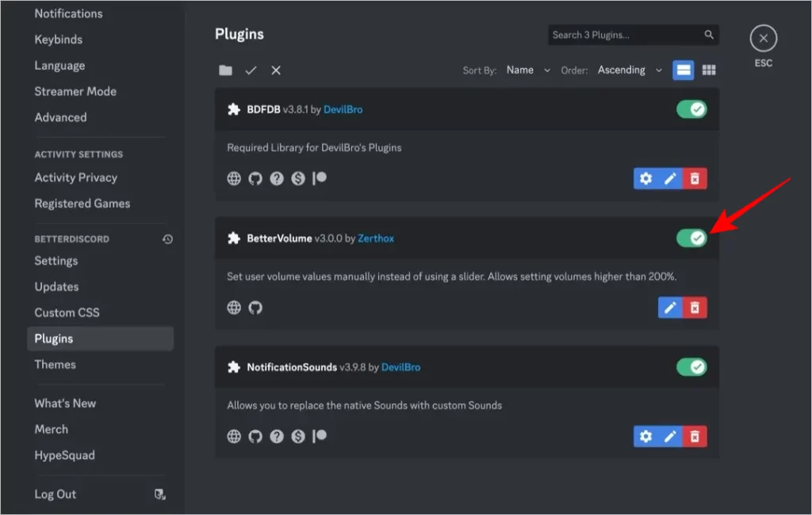This screenshot has height=515, width=812.
Task: Switch to list view layout
Action: pos(683,70)
